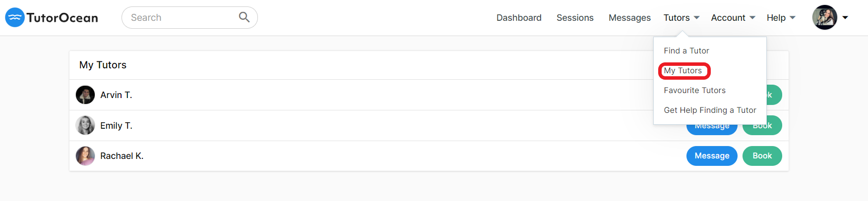Click Arvin T.'s profile picture
This screenshot has height=201, width=868.
point(85,95)
